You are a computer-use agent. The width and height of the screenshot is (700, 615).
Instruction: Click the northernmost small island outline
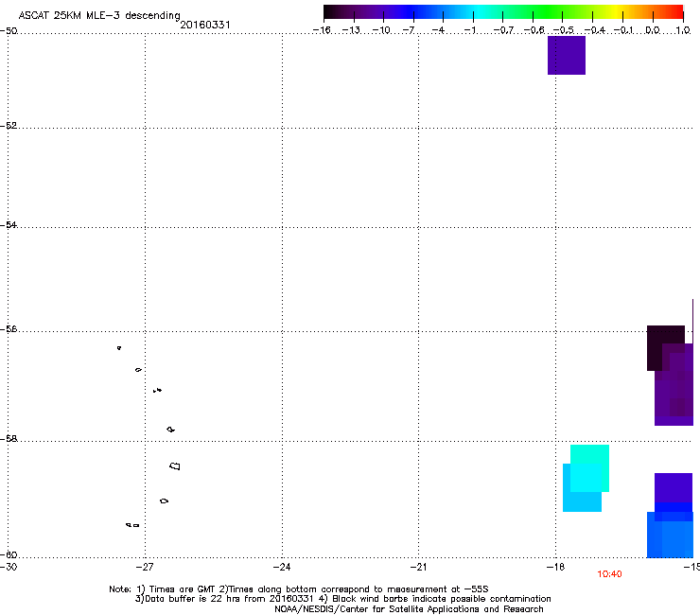point(119,348)
